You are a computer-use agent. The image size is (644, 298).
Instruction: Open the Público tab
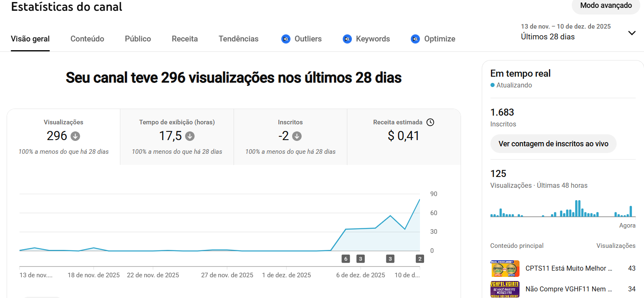click(x=138, y=39)
